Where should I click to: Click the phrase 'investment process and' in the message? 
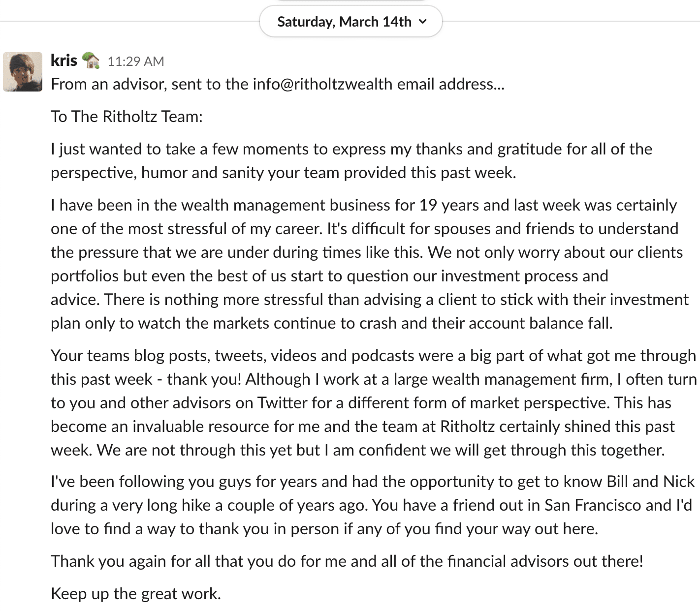pos(525,276)
